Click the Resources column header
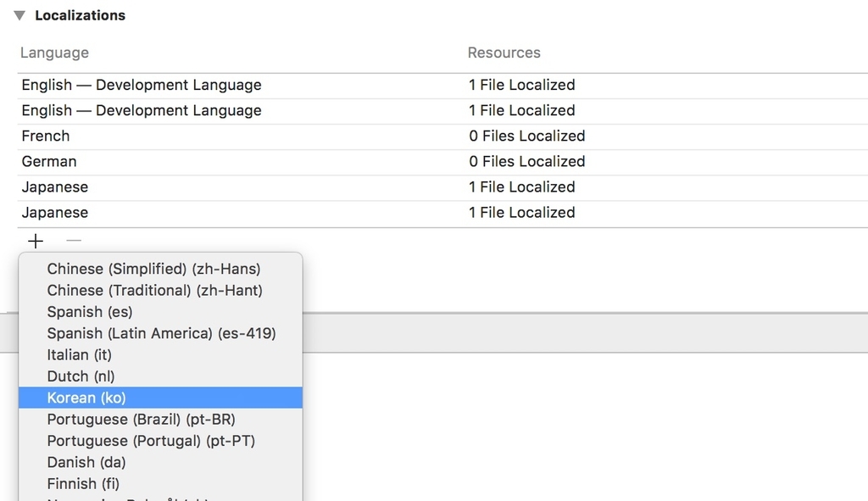This screenshot has height=501, width=868. click(504, 53)
